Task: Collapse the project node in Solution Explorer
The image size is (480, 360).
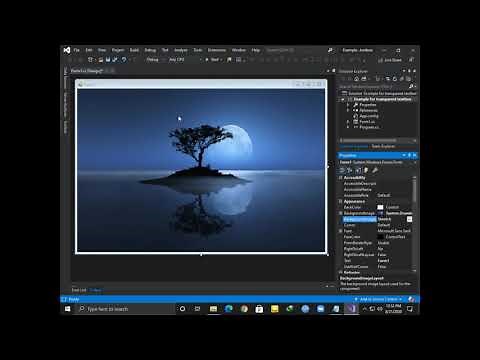Action: (x=343, y=99)
